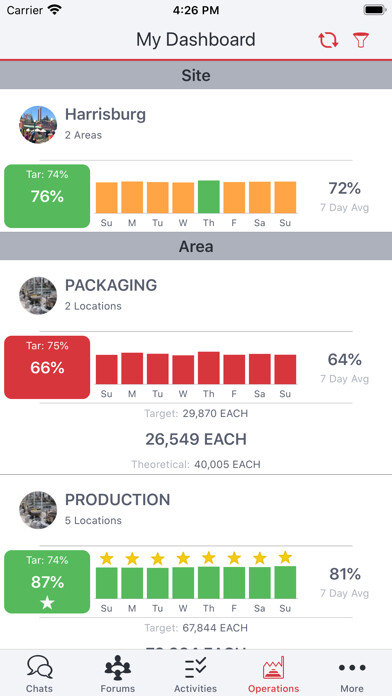Tap the PACKAGING area thumbnail

pyautogui.click(x=38, y=296)
